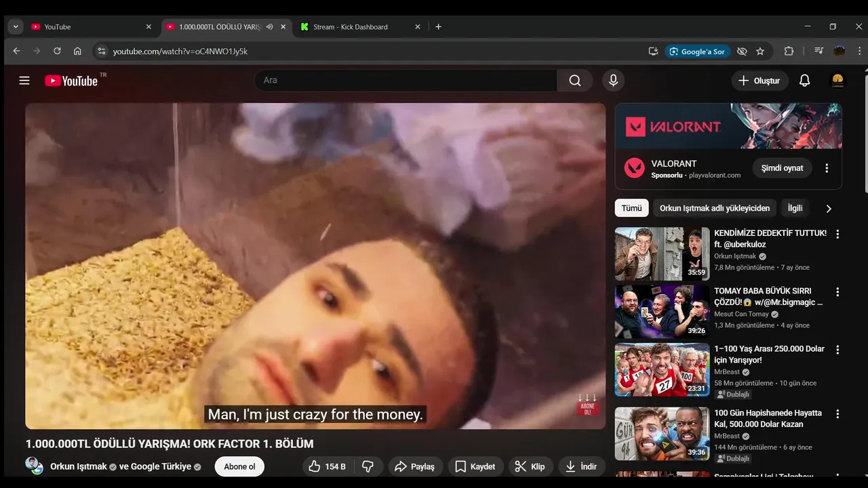The image size is (868, 488).
Task: Close the Kick Dashboard tab
Action: pyautogui.click(x=418, y=26)
